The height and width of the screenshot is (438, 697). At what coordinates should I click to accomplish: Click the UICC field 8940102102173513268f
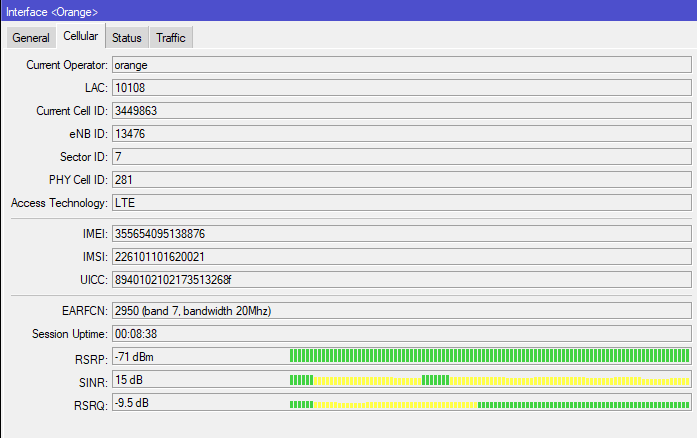(402, 280)
